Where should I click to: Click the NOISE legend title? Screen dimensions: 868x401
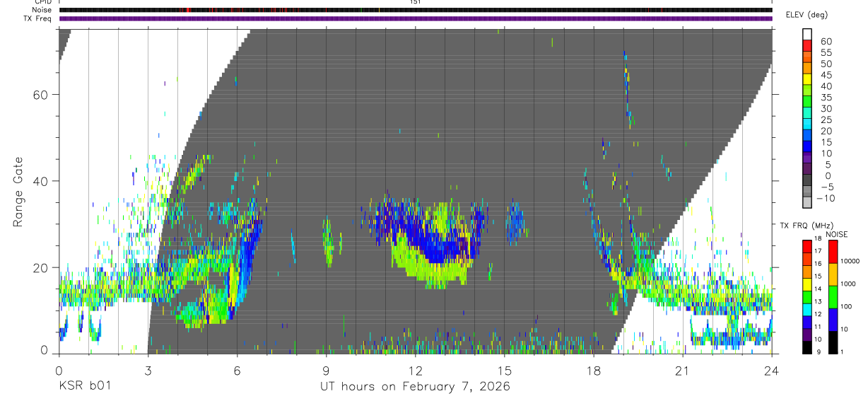(x=837, y=234)
